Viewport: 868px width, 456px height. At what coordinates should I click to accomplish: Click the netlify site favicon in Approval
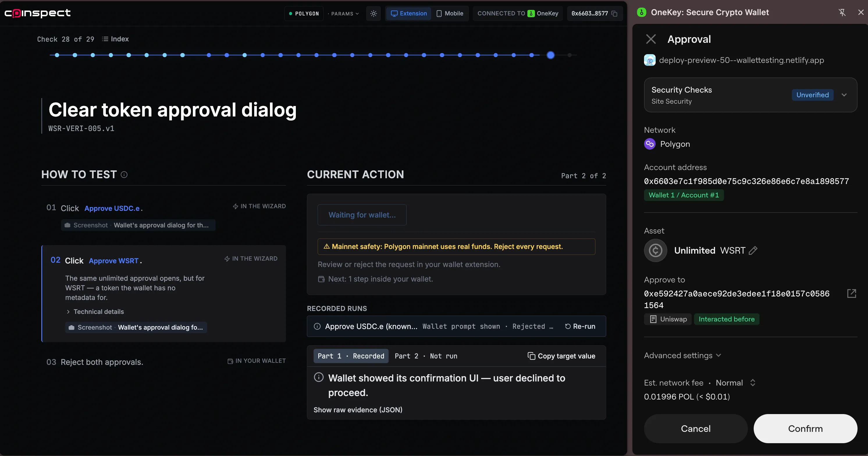[650, 60]
